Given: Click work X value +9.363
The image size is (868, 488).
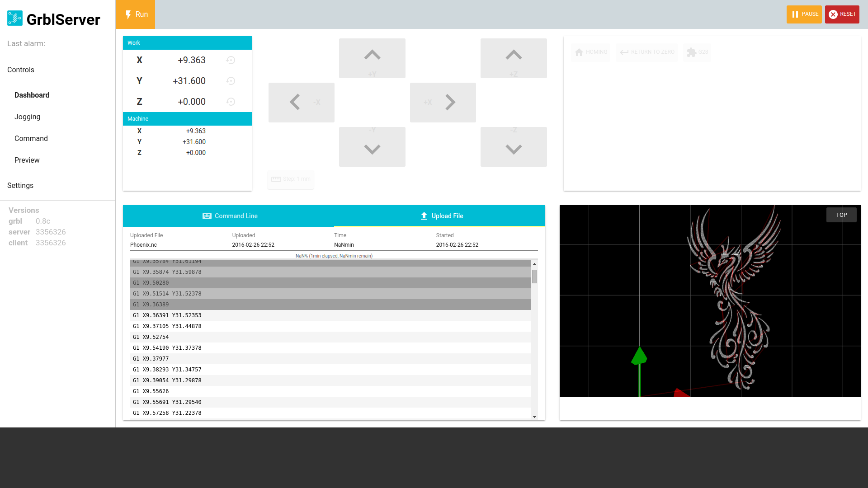Looking at the screenshot, I should pos(192,60).
